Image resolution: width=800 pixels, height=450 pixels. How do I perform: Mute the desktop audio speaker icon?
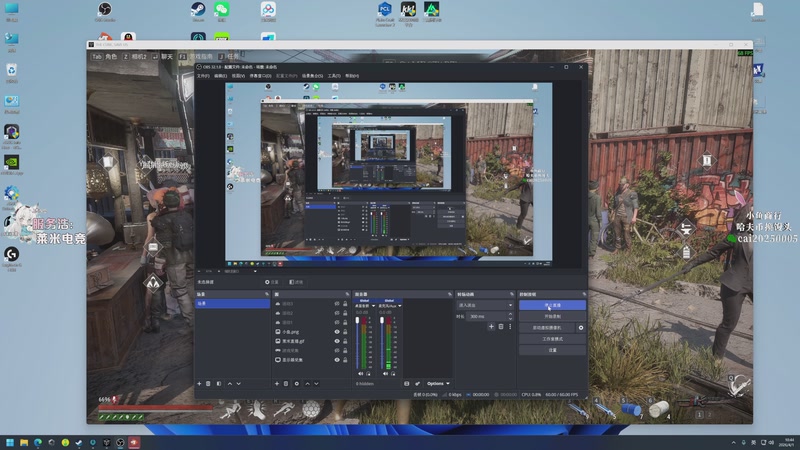point(363,376)
